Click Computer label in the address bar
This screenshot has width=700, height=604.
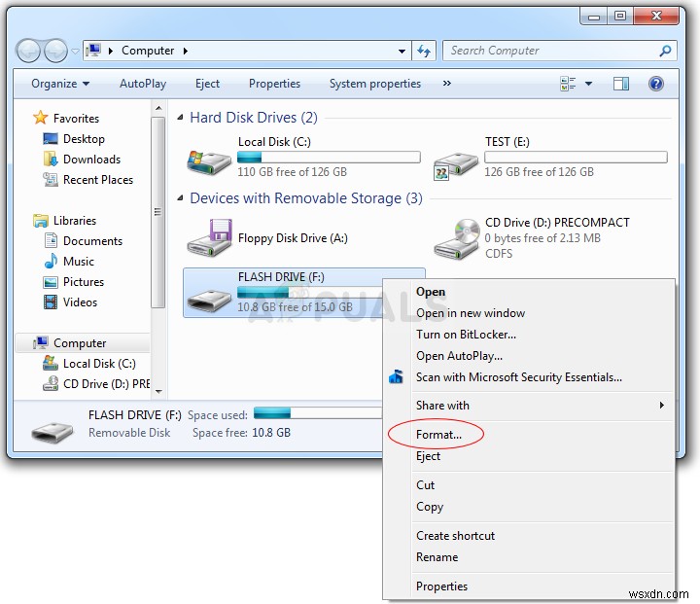coord(148,51)
